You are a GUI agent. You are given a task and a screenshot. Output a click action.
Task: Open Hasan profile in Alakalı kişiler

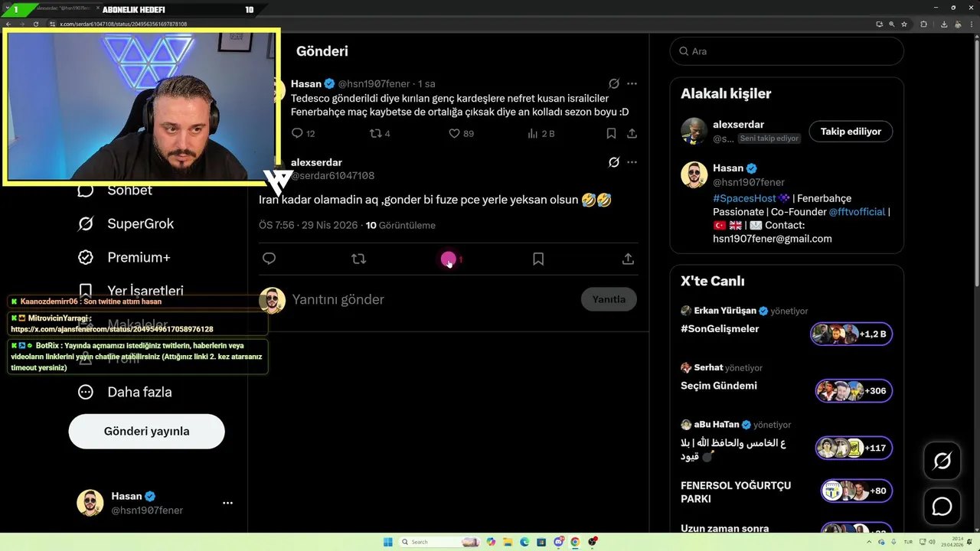tap(728, 168)
